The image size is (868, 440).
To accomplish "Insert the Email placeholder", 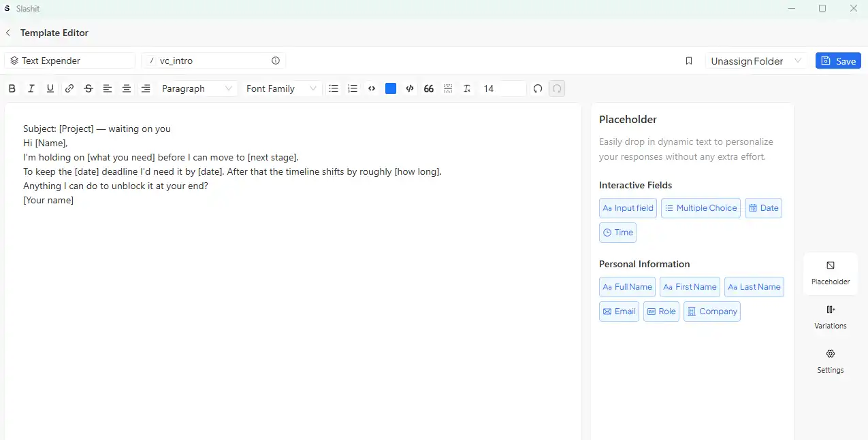I will pos(619,311).
